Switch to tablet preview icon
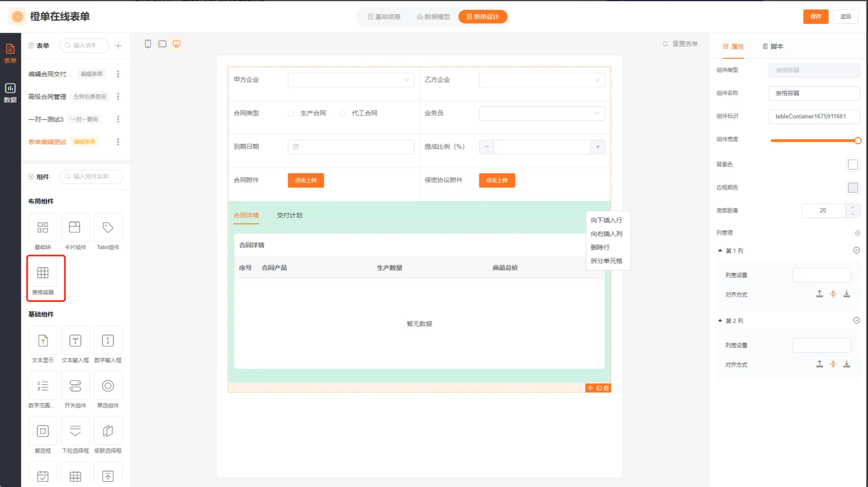This screenshot has width=868, height=487. [x=162, y=44]
